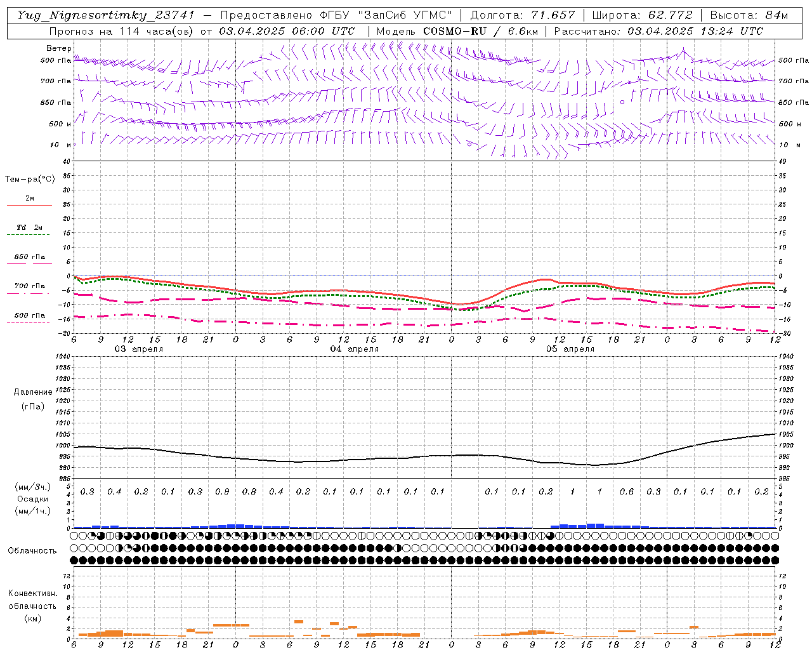Click the Тем-ра(°C) axis title
The image size is (812, 650).
pos(30,180)
